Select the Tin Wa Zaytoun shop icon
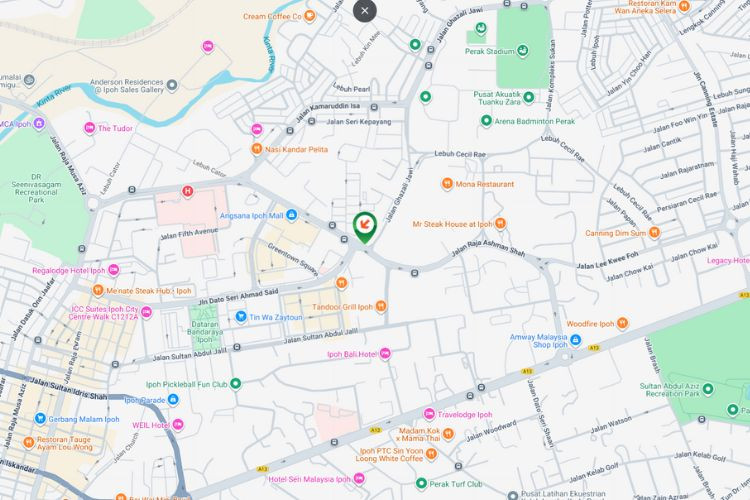 (241, 317)
